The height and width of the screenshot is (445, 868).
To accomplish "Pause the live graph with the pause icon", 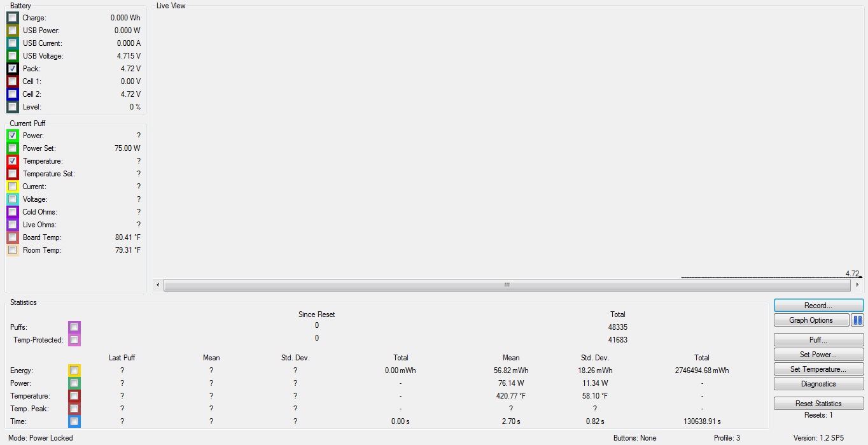I will point(857,320).
